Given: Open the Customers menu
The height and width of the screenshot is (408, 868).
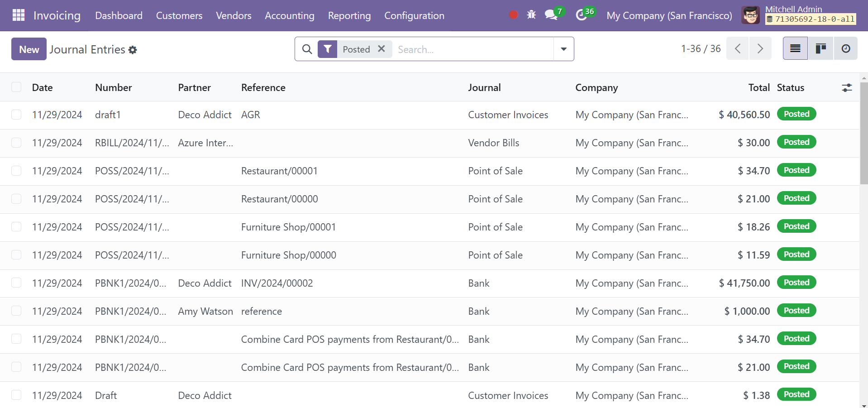Looking at the screenshot, I should pyautogui.click(x=179, y=15).
